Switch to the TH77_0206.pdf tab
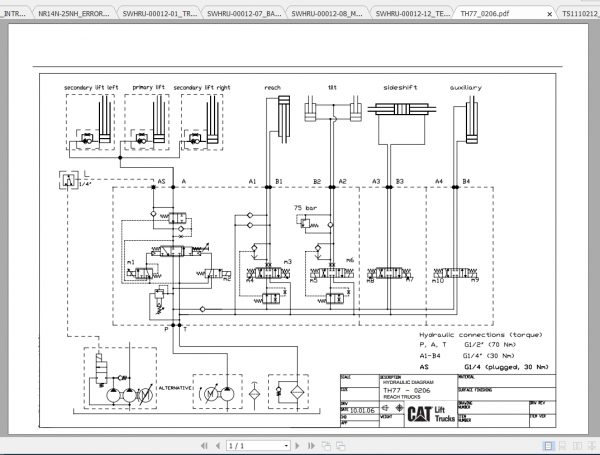Screen dimensions: 600x455 click(484, 13)
